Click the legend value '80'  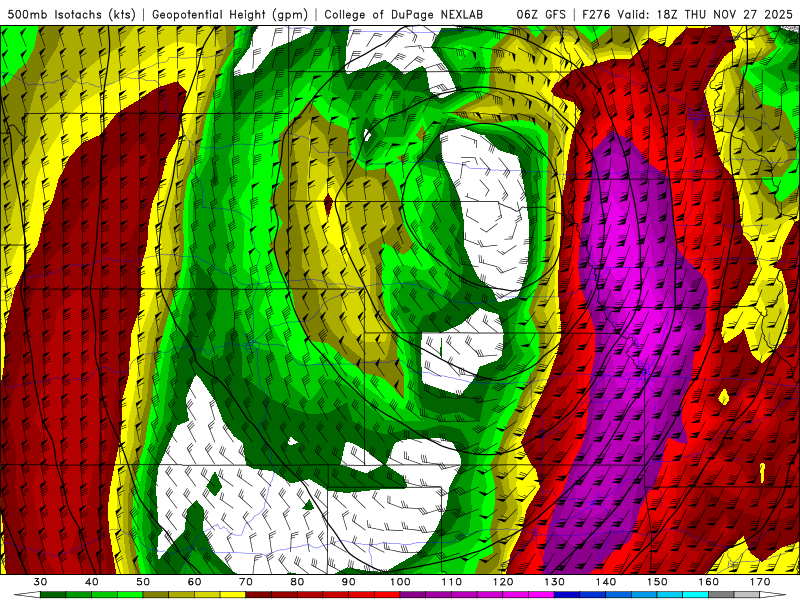coord(297,582)
